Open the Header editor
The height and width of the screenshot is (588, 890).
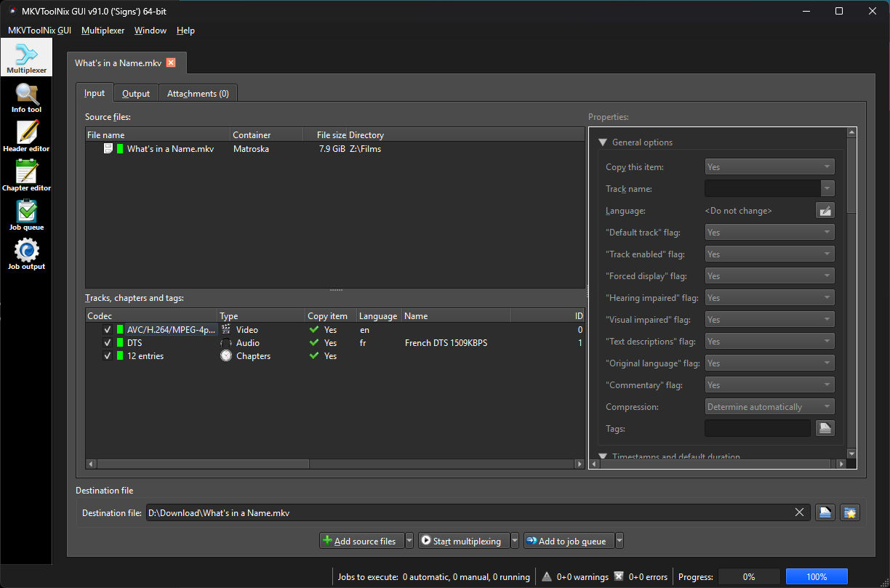click(26, 137)
